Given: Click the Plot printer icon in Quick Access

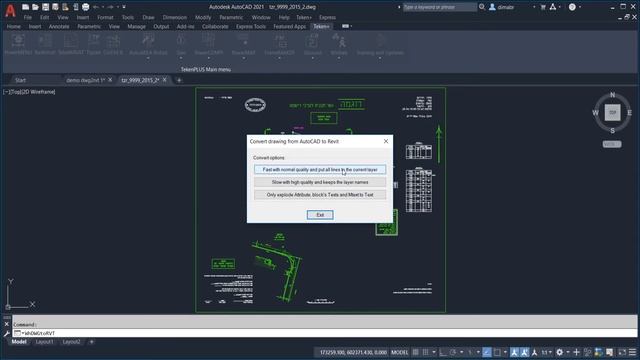Looking at the screenshot, I should click(85, 7).
